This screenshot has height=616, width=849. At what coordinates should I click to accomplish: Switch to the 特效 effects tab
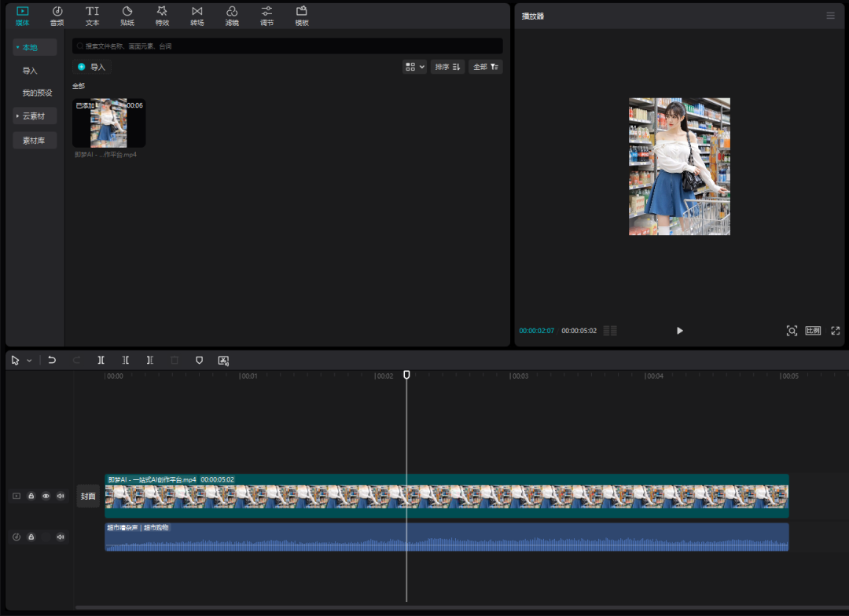[162, 16]
